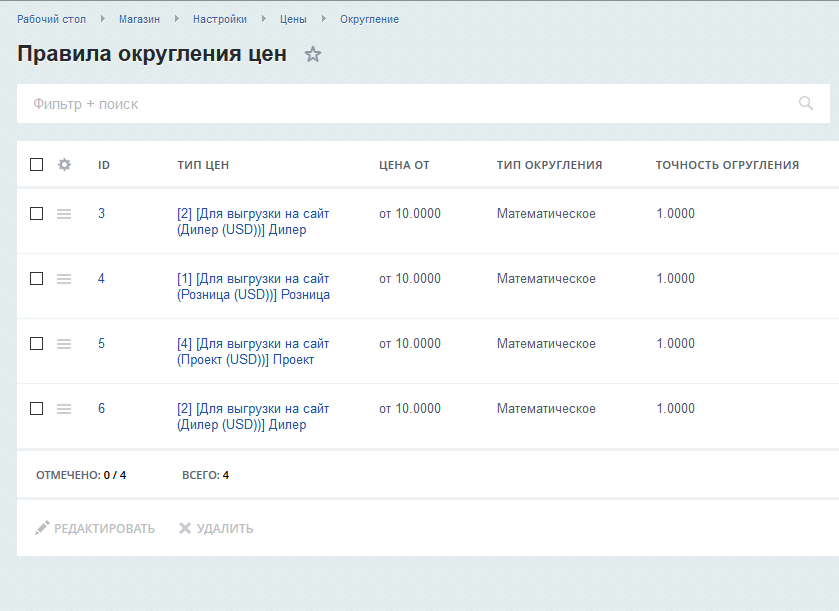Screen dimensions: 839x611
Task: Go to Магазин in breadcrumb
Action: (139, 19)
